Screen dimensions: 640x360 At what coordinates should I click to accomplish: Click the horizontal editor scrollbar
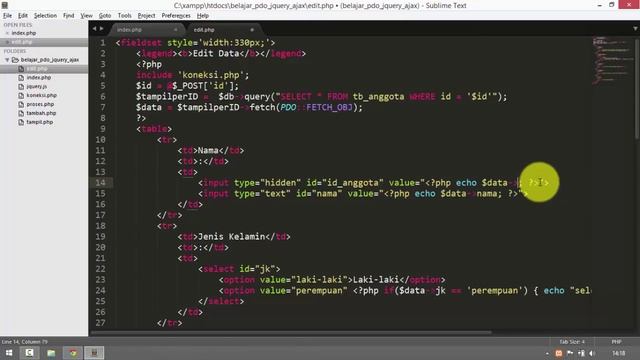click(x=291, y=333)
